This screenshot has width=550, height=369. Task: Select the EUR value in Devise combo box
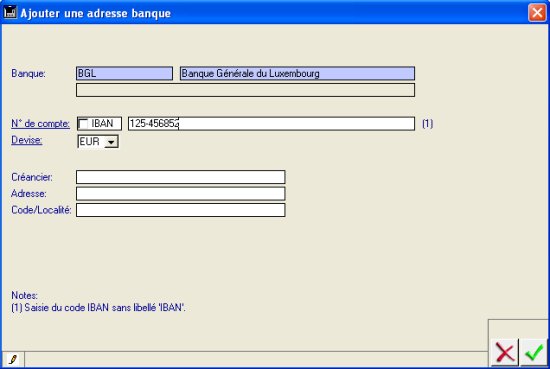[90, 142]
